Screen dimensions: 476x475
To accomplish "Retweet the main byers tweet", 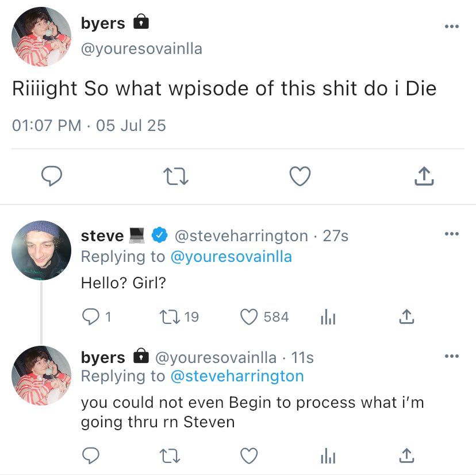I will pyautogui.click(x=176, y=177).
